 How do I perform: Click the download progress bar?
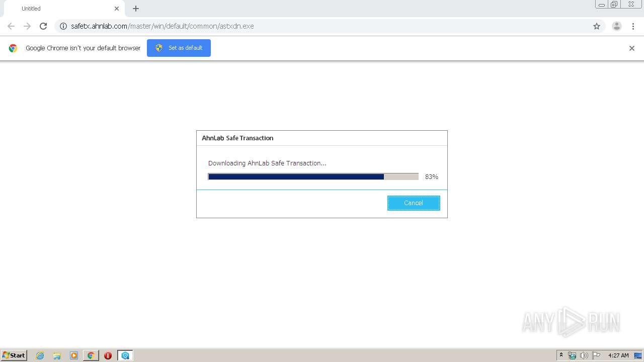[x=313, y=176]
